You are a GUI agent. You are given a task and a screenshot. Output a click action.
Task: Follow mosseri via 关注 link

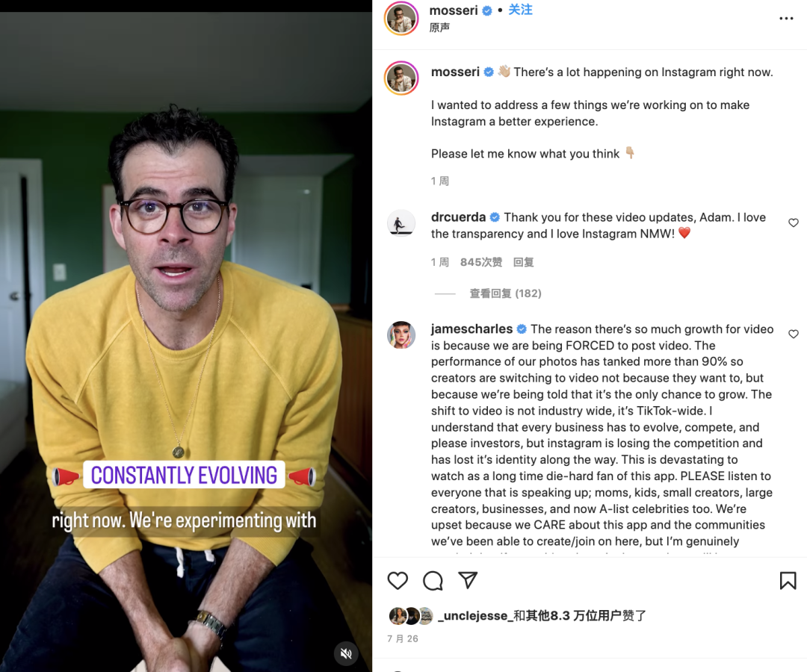(x=520, y=10)
